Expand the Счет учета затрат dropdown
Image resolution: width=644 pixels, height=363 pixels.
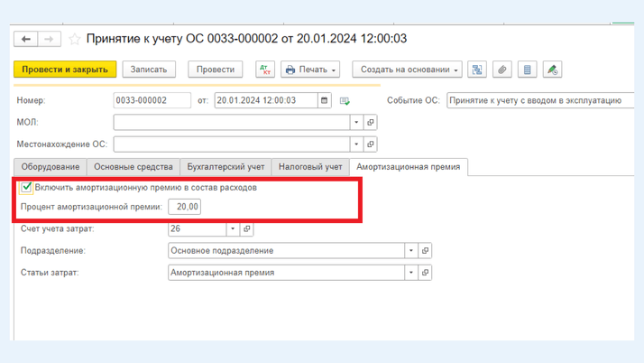point(233,229)
